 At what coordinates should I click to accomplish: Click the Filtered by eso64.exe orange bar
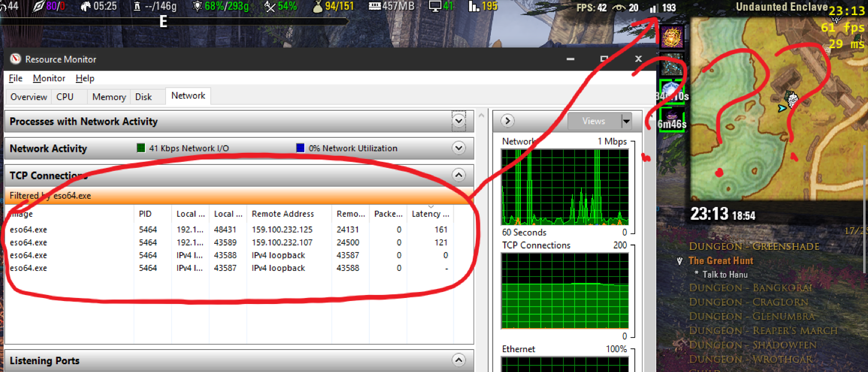[239, 196]
